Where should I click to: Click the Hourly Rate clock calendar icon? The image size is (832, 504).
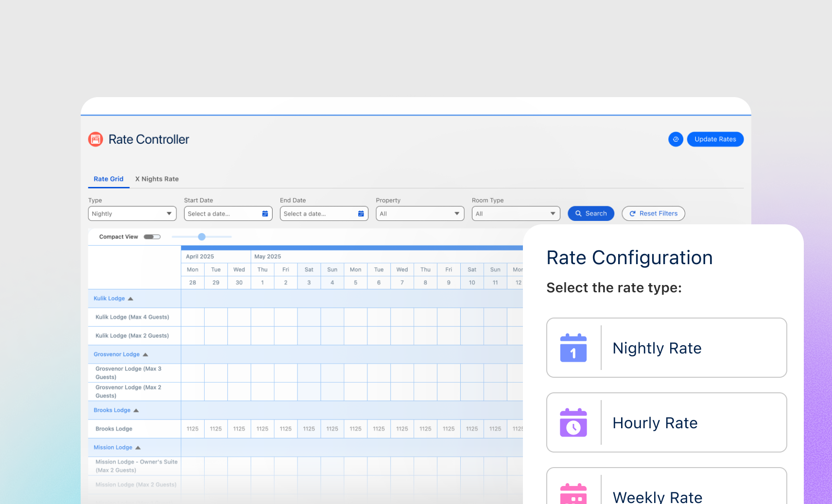tap(573, 422)
